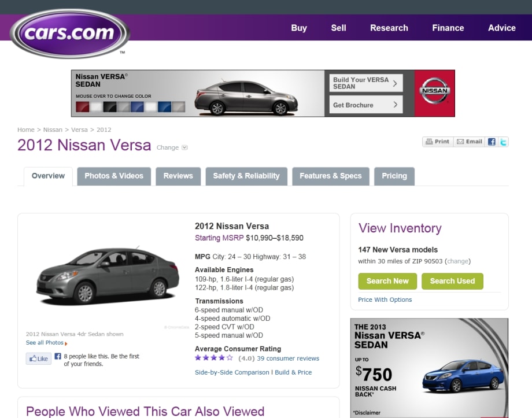Open the Change vehicle dropdown arrow
Viewport: 532px width, 418px height.
(185, 147)
